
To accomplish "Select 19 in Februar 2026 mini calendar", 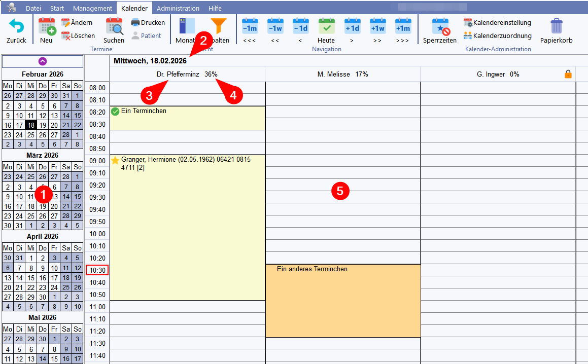I will pyautogui.click(x=43, y=125).
